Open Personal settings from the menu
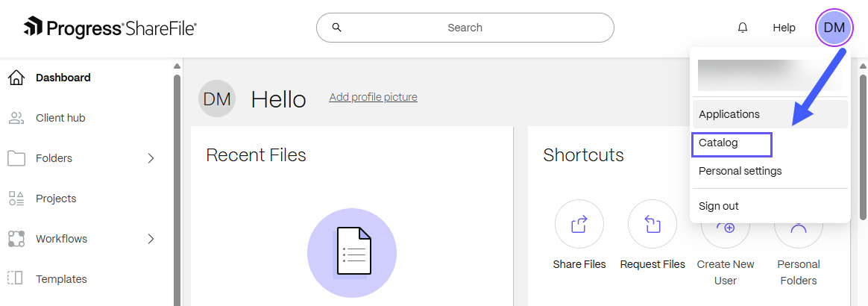Screen dimensions: 868x306 coord(740,171)
